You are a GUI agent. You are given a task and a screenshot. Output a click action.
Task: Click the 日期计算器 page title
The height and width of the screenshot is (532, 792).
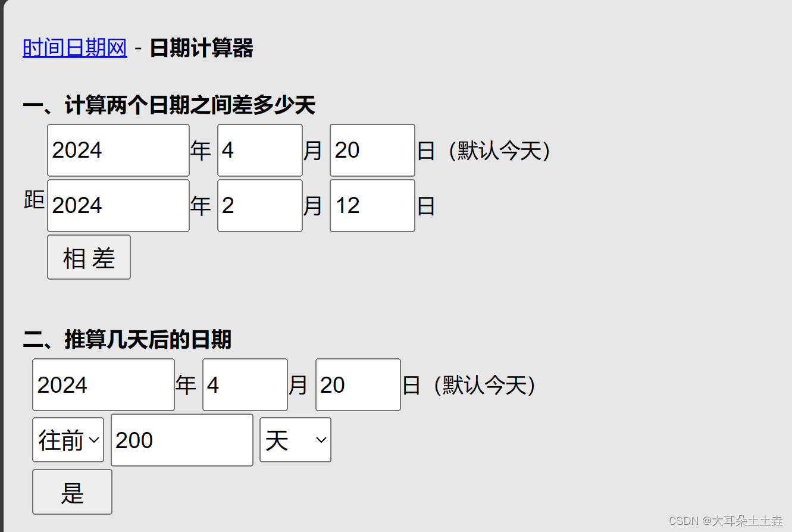pyautogui.click(x=201, y=49)
